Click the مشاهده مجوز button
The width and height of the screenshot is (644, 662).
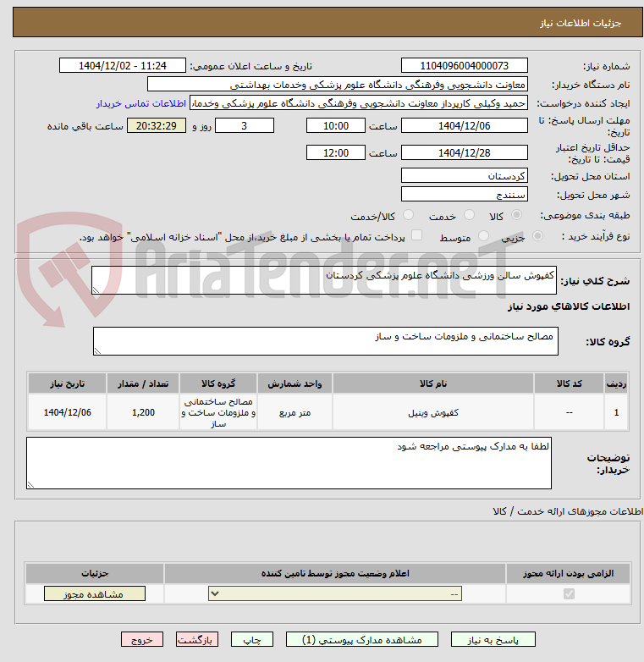pos(95,593)
